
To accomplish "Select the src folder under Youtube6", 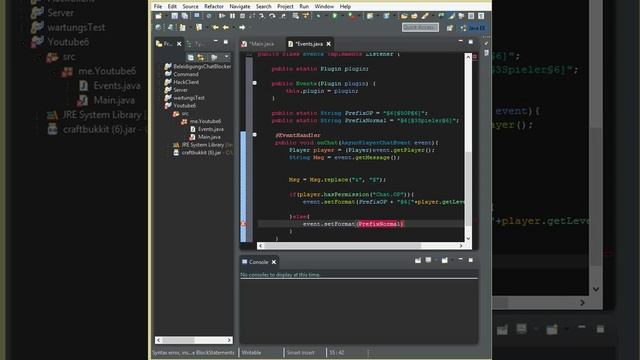I will pos(181,113).
